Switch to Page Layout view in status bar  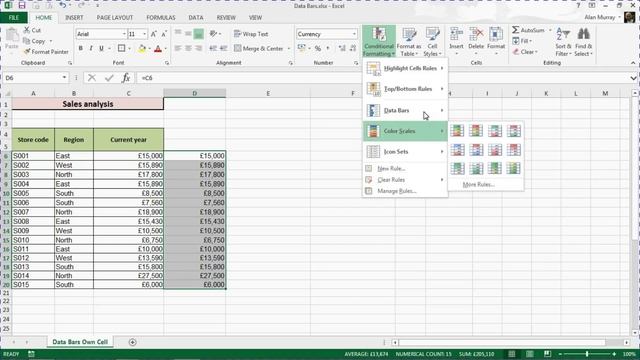[529, 354]
